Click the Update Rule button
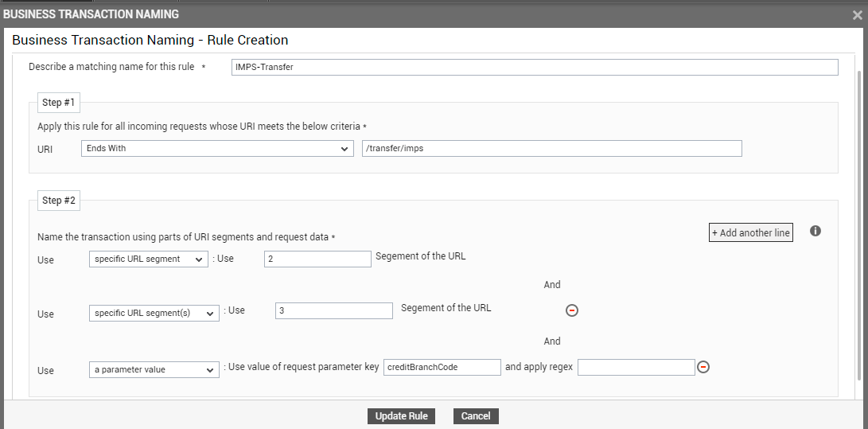The height and width of the screenshot is (429, 868). (x=401, y=416)
